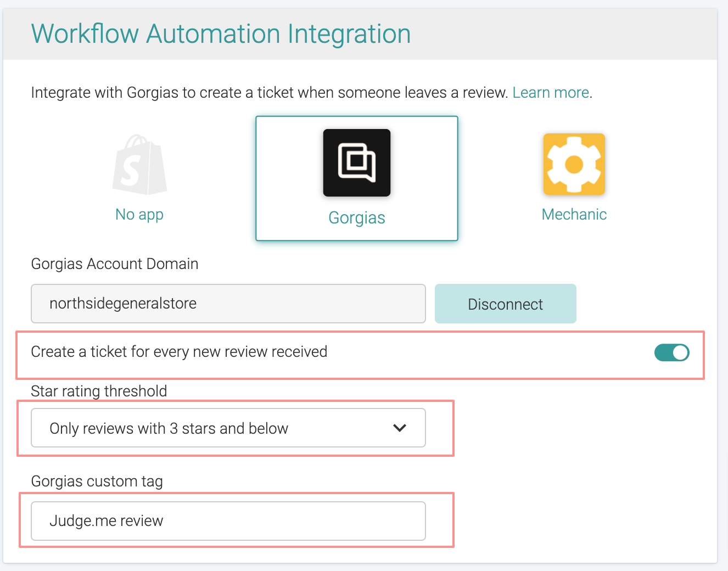Click the Gorgias label text
Viewport: 728px width, 571px height.
click(357, 217)
